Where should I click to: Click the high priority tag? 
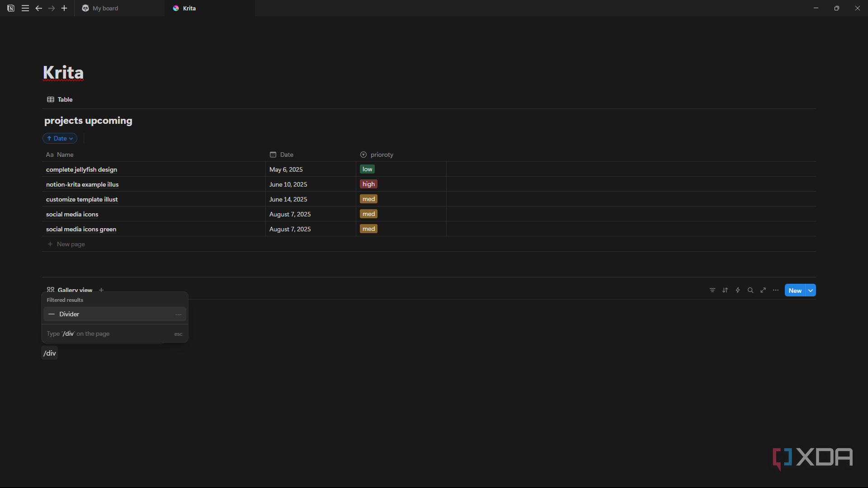(x=368, y=184)
